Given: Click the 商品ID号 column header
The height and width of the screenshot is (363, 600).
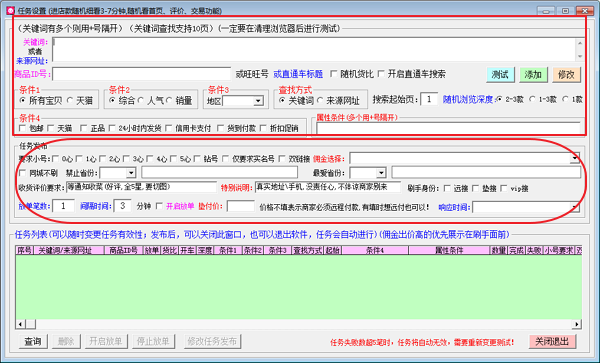Looking at the screenshot, I should coord(123,250).
